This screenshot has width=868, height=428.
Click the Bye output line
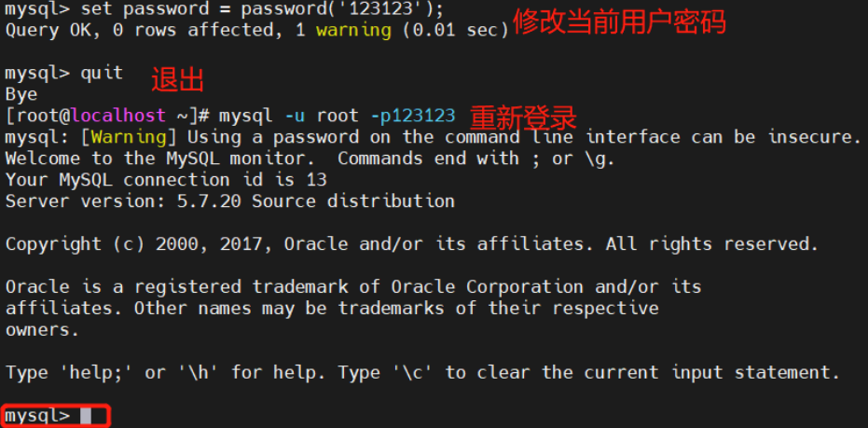point(21,94)
